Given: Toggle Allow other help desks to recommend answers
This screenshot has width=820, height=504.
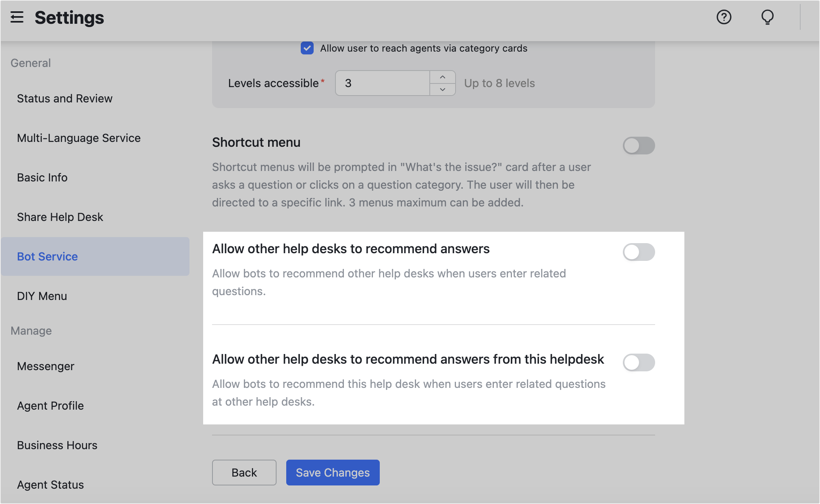Looking at the screenshot, I should tap(639, 252).
